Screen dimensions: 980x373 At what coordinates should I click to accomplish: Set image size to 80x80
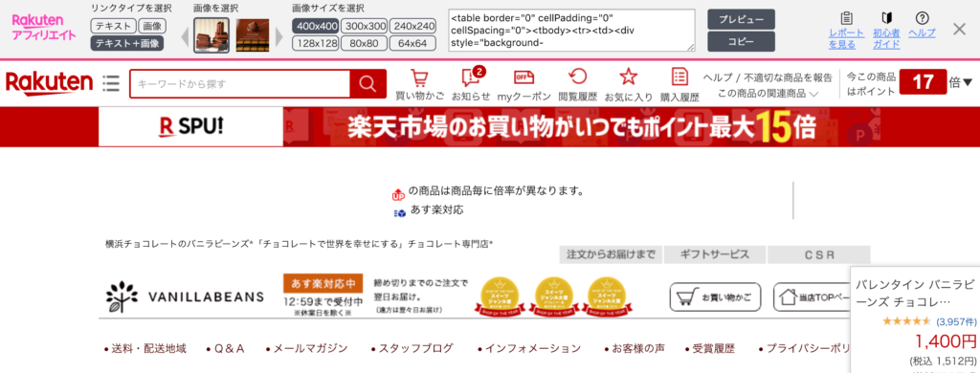tap(365, 43)
